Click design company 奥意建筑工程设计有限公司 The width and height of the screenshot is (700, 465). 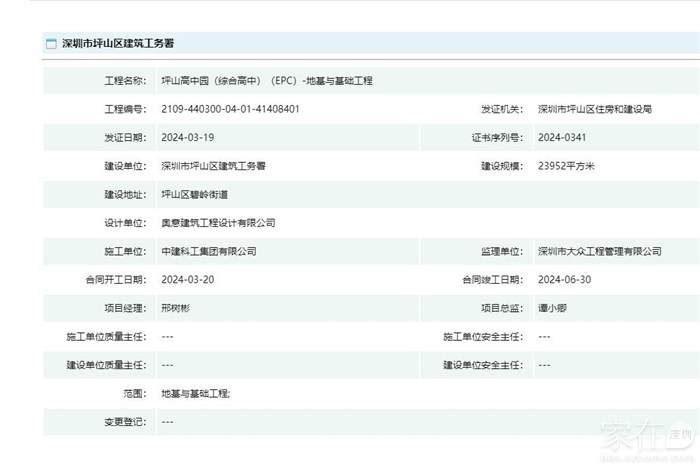click(218, 223)
